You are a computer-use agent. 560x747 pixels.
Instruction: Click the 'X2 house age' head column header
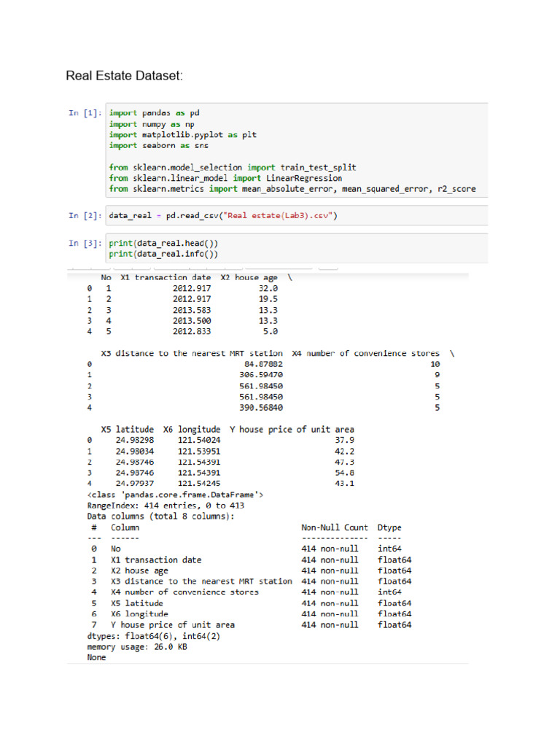[249, 277]
